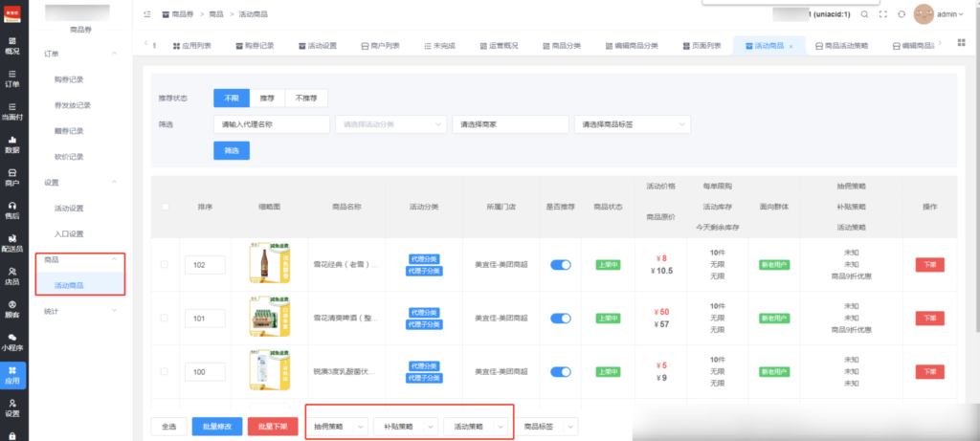Switch to 页面列表 tab

(x=702, y=46)
